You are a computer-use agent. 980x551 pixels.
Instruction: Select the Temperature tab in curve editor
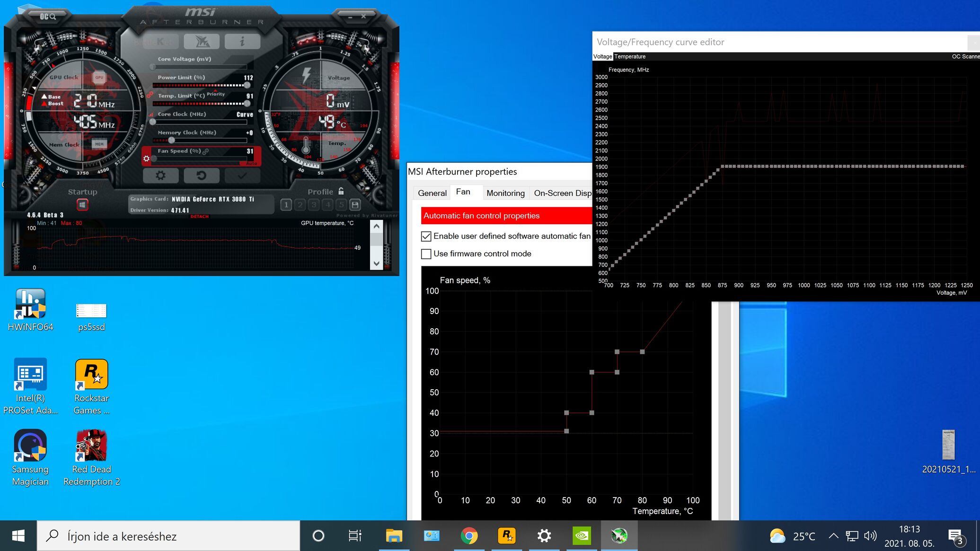click(x=630, y=56)
